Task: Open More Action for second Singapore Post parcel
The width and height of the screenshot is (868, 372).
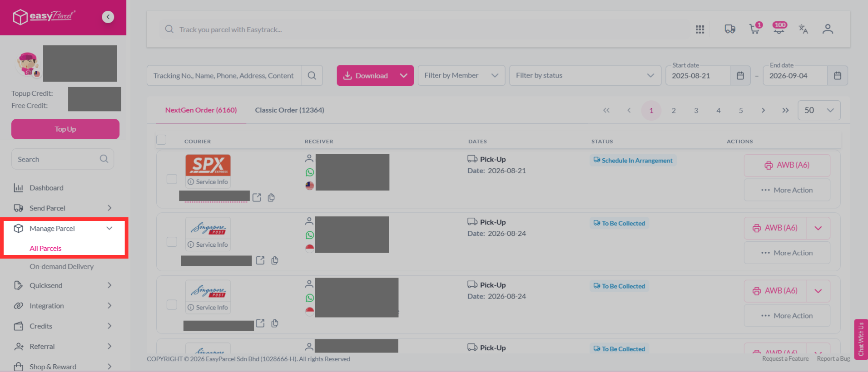Action: coord(787,316)
